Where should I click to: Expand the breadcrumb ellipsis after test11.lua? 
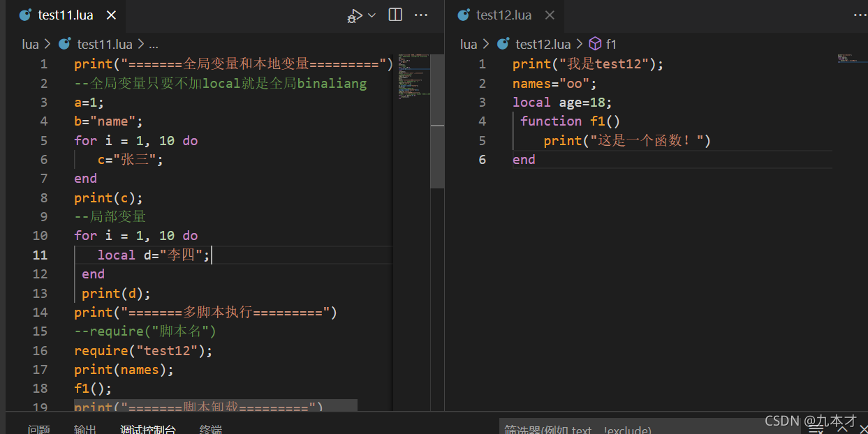click(154, 45)
